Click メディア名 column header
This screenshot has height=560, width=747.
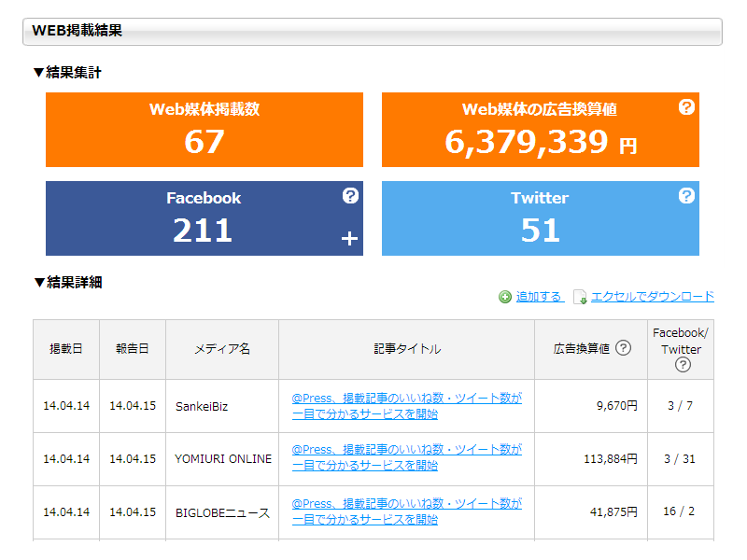(x=222, y=349)
